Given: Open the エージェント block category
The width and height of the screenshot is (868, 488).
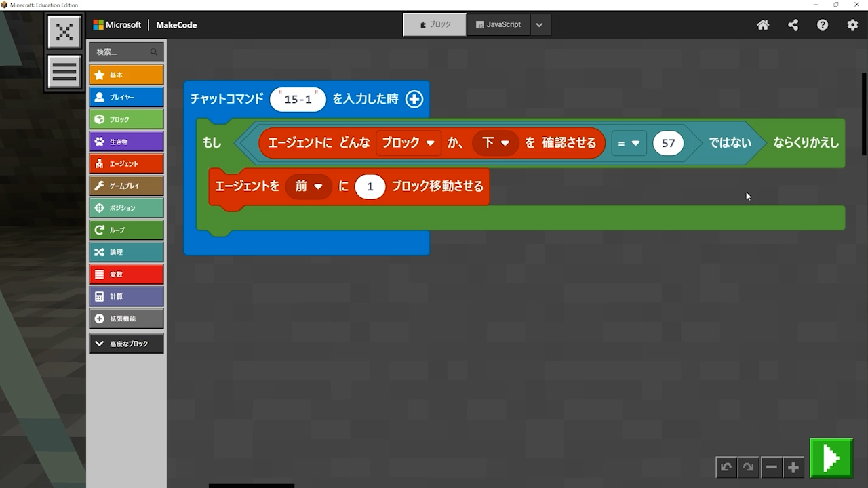Looking at the screenshot, I should pyautogui.click(x=126, y=163).
